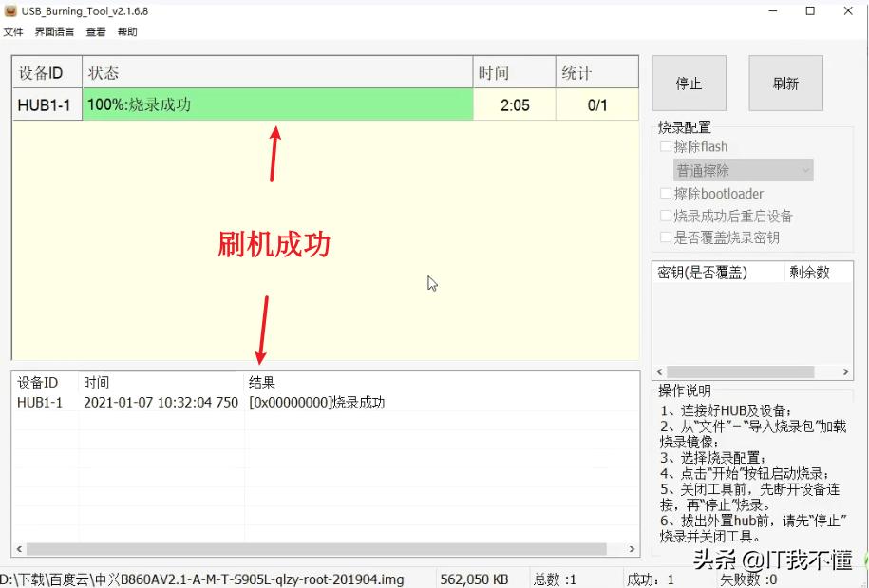Click the 结果 column header in log panel
869x588 pixels.
click(x=259, y=382)
